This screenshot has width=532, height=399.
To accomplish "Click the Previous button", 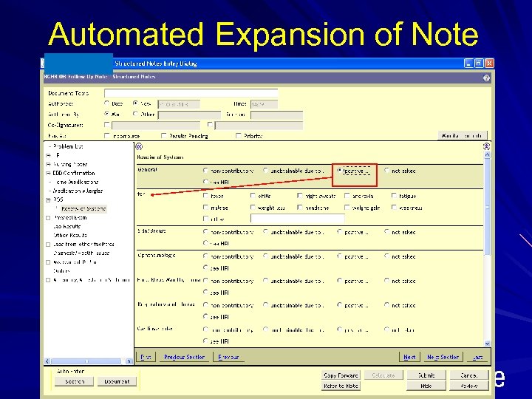I will [x=228, y=357].
